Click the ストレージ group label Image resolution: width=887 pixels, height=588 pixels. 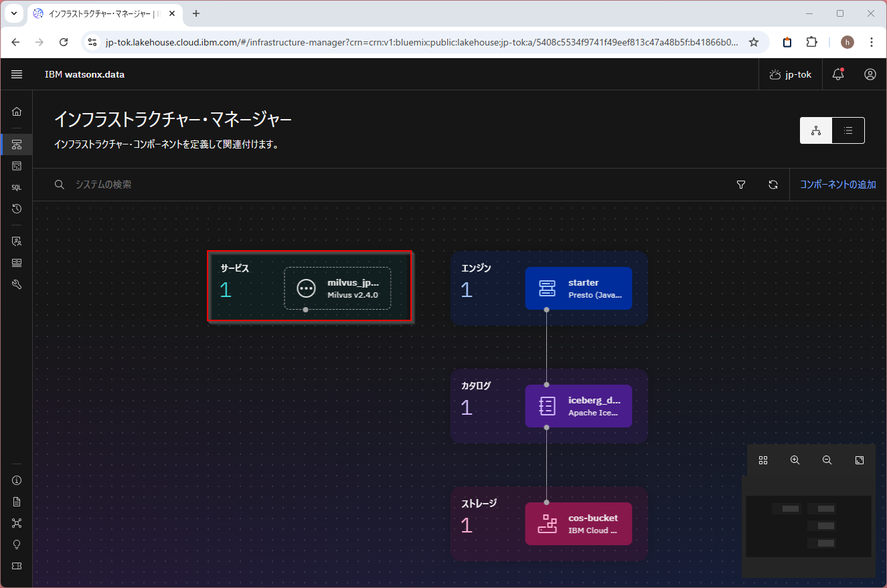click(479, 504)
